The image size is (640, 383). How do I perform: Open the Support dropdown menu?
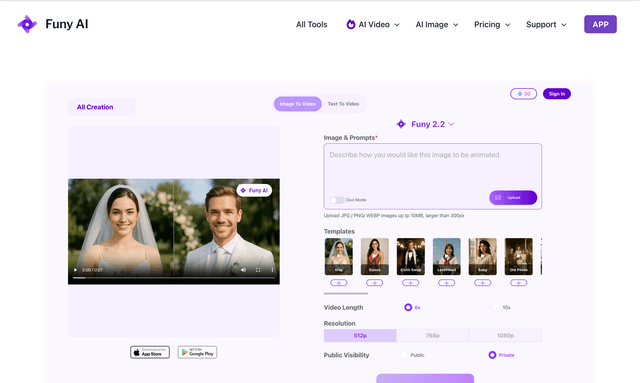[x=546, y=24]
